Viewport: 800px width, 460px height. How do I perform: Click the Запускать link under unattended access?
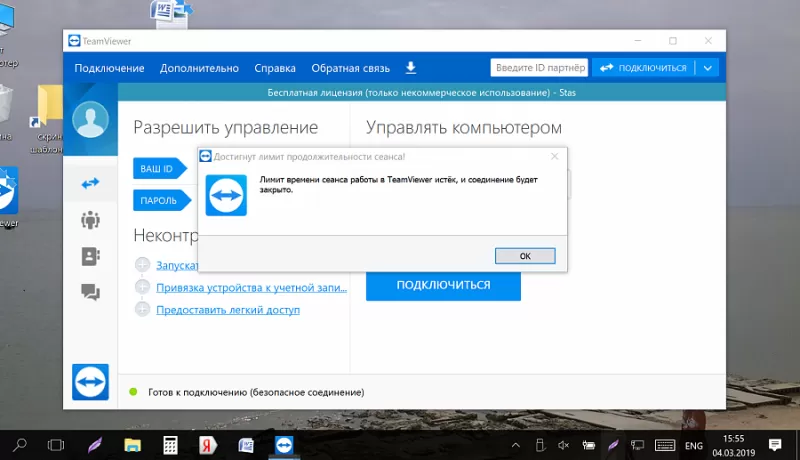pyautogui.click(x=177, y=265)
